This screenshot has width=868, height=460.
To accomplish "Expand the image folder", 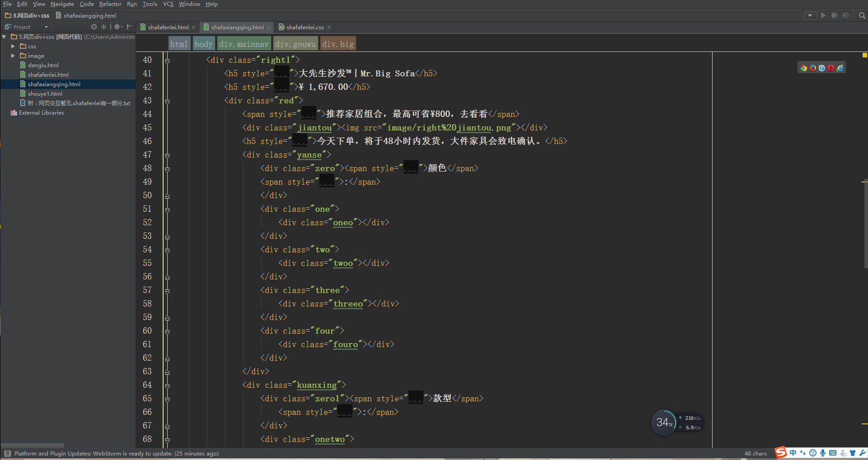I will tap(13, 56).
